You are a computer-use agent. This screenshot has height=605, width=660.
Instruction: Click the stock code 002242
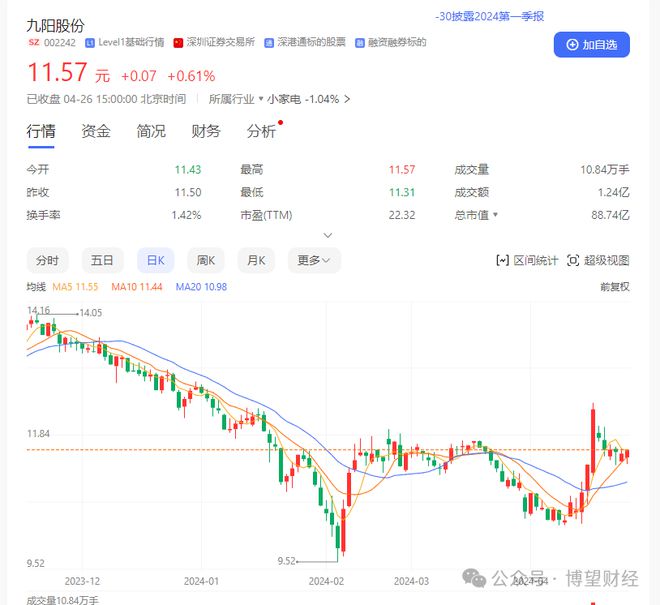pyautogui.click(x=60, y=43)
